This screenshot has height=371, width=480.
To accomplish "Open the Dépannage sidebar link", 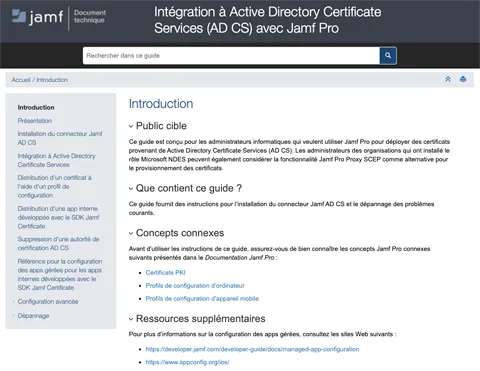I will pos(33,316).
